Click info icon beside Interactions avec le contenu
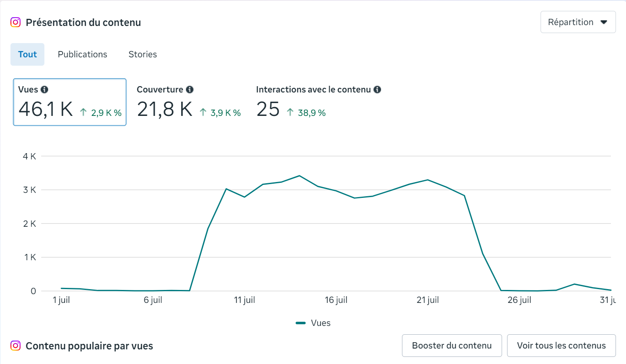Screen dimensions: 626x364 [x=377, y=90]
